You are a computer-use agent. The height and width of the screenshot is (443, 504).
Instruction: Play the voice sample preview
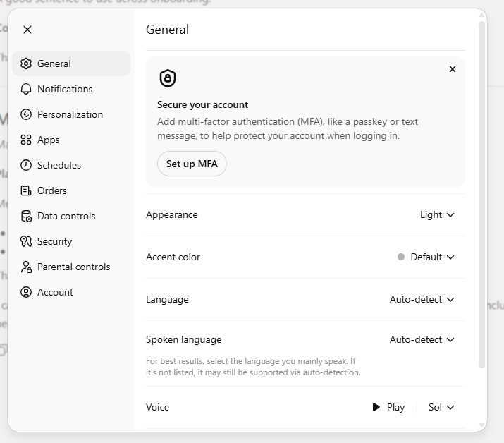click(388, 407)
